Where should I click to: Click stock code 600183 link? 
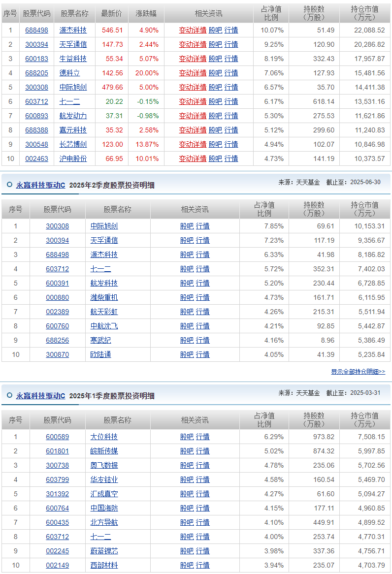[x=36, y=59]
